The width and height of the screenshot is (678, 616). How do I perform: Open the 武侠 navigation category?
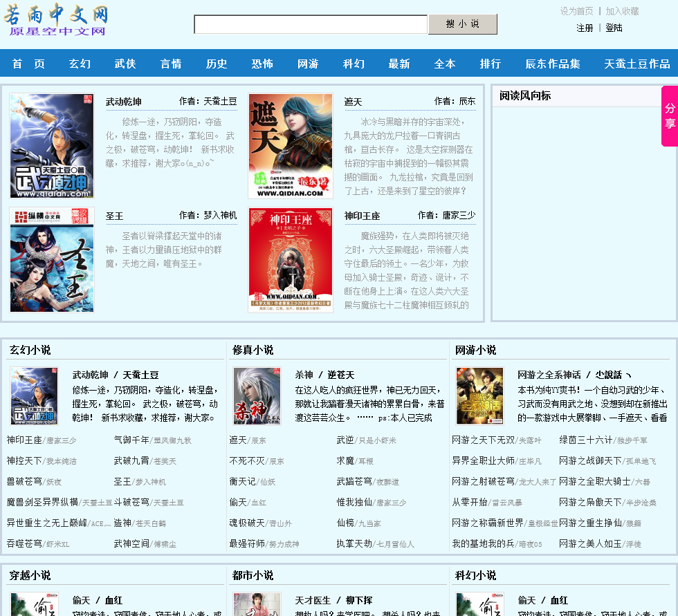(x=125, y=64)
